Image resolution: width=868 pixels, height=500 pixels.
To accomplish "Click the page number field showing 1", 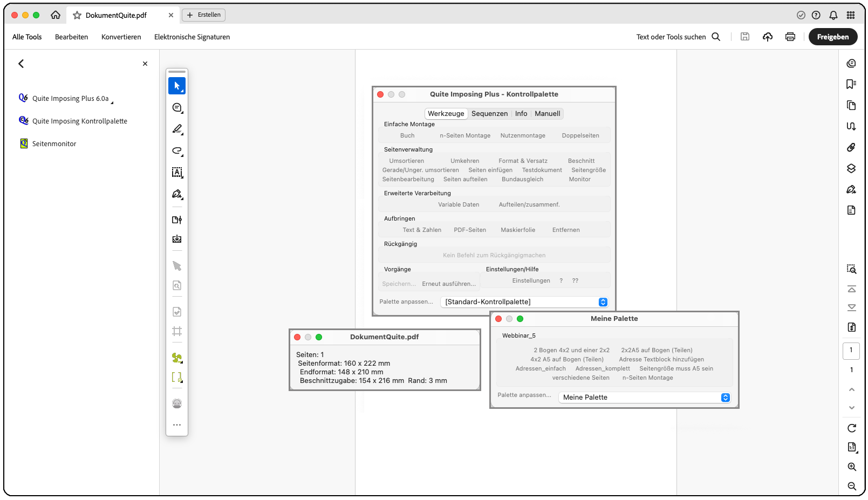I will (851, 351).
